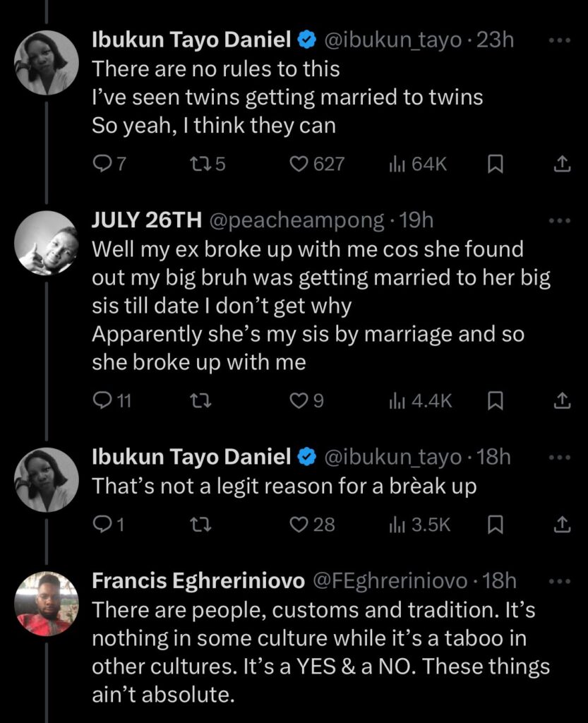Bookmark the JULY 26TH tweet
This screenshot has width=588, height=723.
(496, 401)
